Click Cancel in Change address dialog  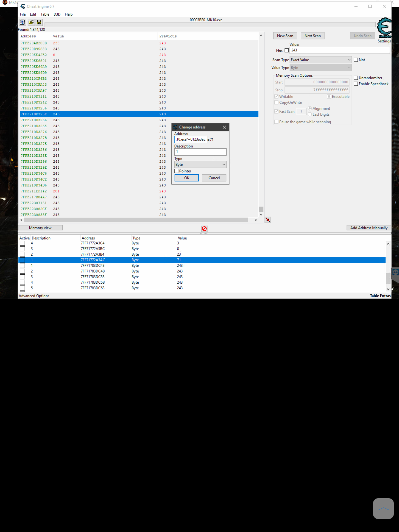(x=214, y=178)
